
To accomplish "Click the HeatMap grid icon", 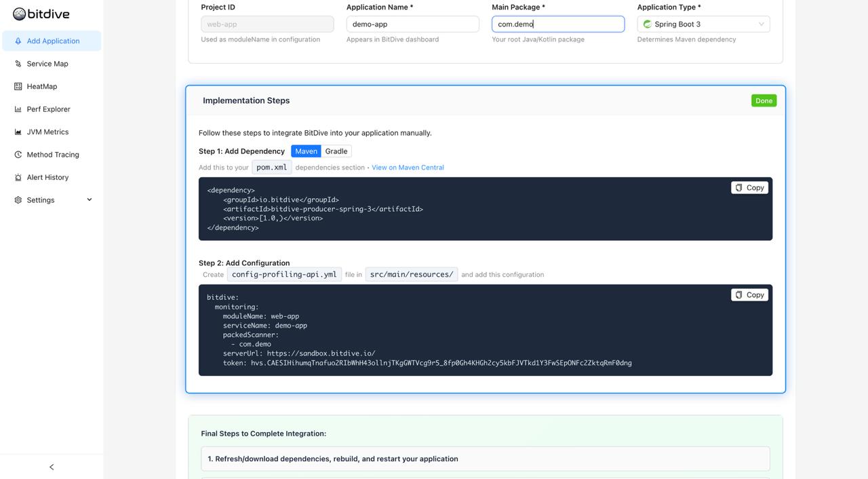I will (18, 86).
